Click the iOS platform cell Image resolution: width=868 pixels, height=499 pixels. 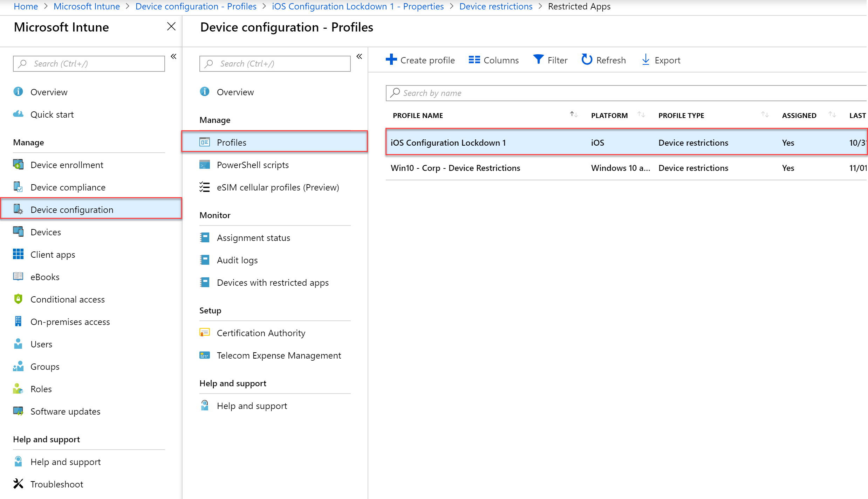click(597, 143)
